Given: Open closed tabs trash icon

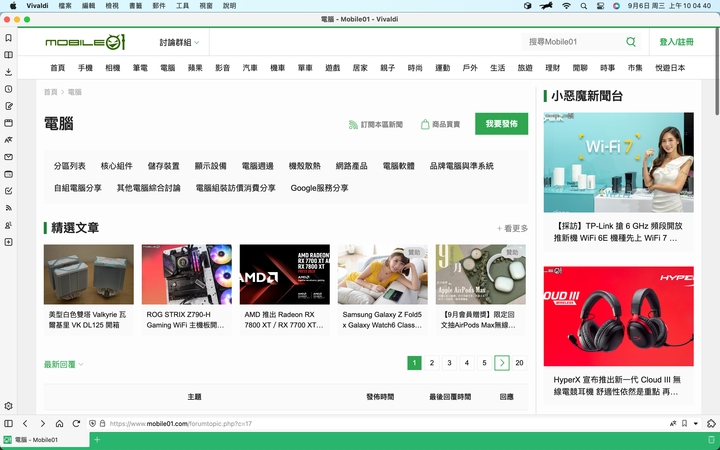Looking at the screenshot, I should tap(711, 440).
